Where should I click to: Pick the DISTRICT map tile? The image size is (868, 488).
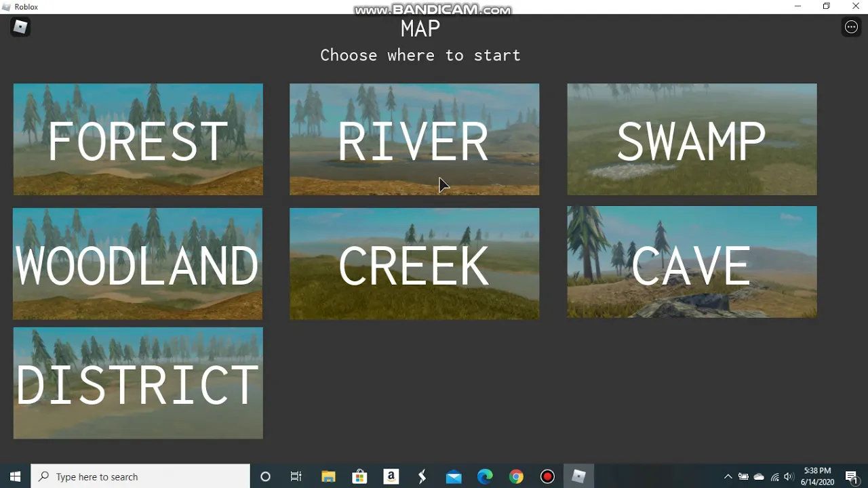[138, 383]
